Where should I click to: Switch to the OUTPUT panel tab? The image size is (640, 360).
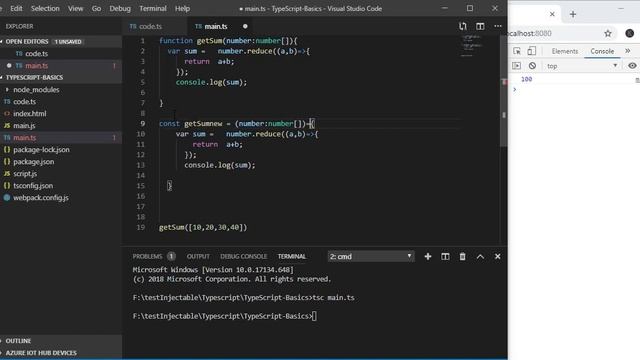pos(198,256)
